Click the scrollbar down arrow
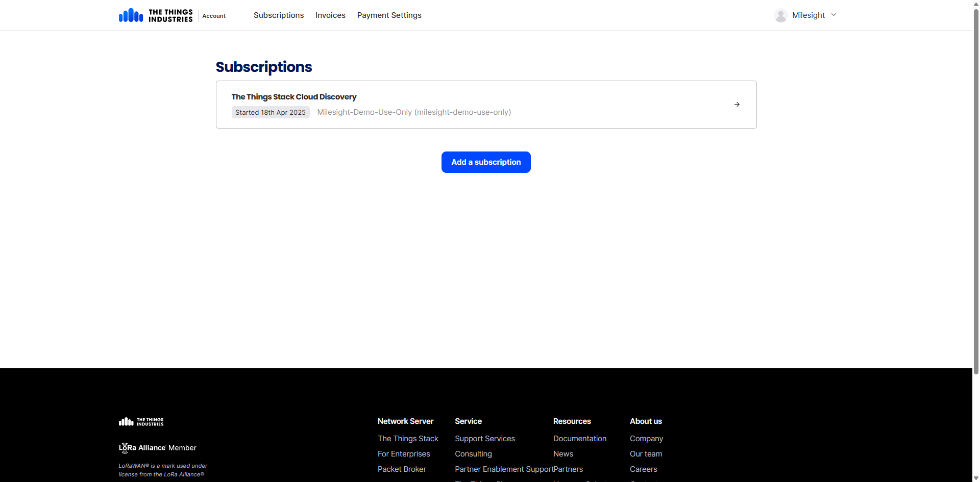 coord(976,478)
